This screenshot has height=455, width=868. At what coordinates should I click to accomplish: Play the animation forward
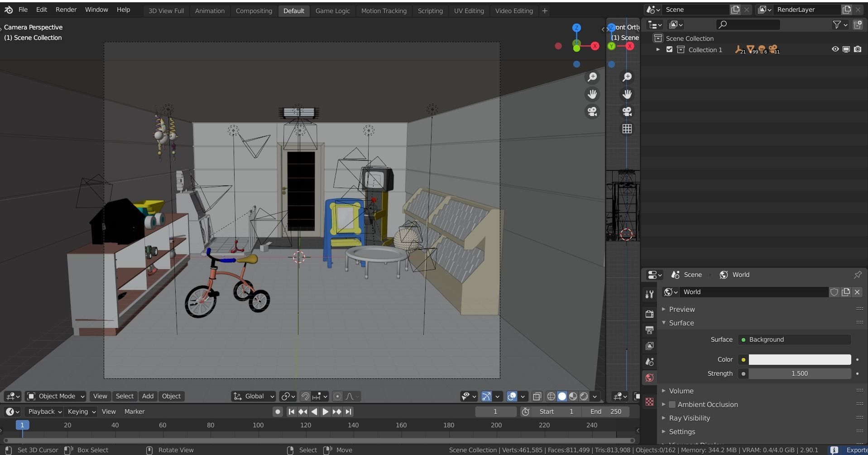pos(325,411)
